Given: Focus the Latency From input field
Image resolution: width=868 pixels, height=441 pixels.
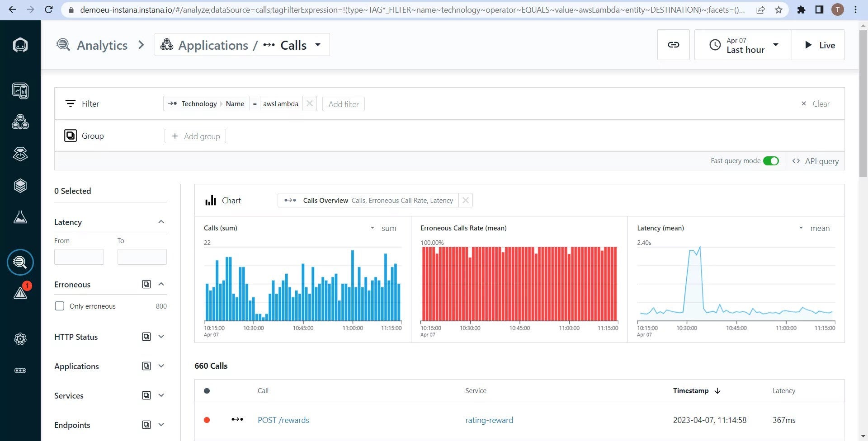Looking at the screenshot, I should click(79, 257).
